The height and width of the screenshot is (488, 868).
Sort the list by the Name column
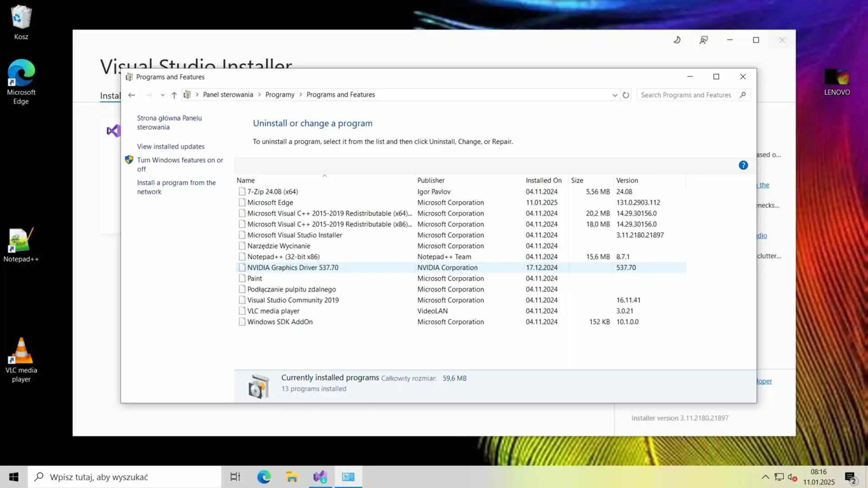(245, 180)
